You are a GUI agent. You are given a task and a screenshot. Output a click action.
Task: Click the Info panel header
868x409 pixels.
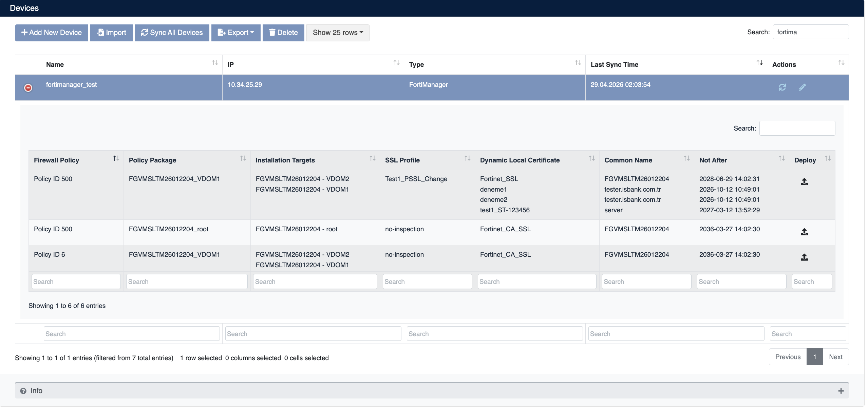coord(432,391)
